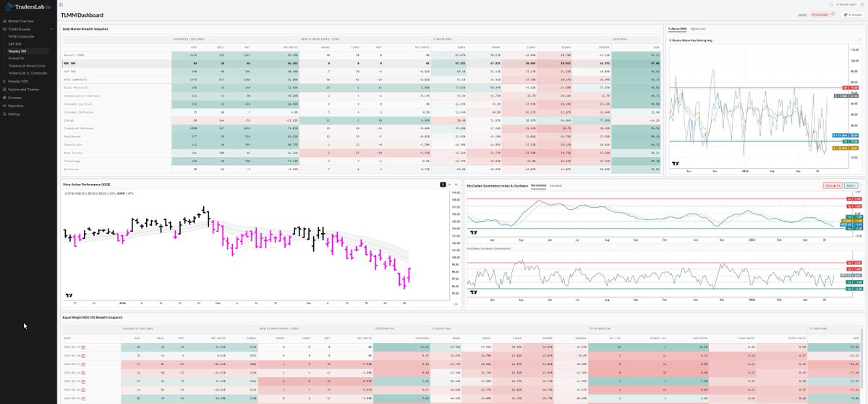Click the green MCO button above the McClellan chart

(852, 185)
